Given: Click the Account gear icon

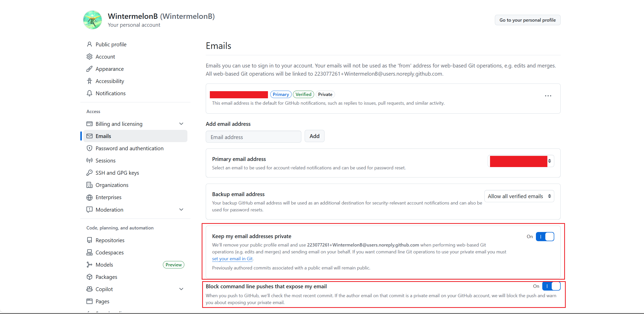Looking at the screenshot, I should pyautogui.click(x=89, y=57).
